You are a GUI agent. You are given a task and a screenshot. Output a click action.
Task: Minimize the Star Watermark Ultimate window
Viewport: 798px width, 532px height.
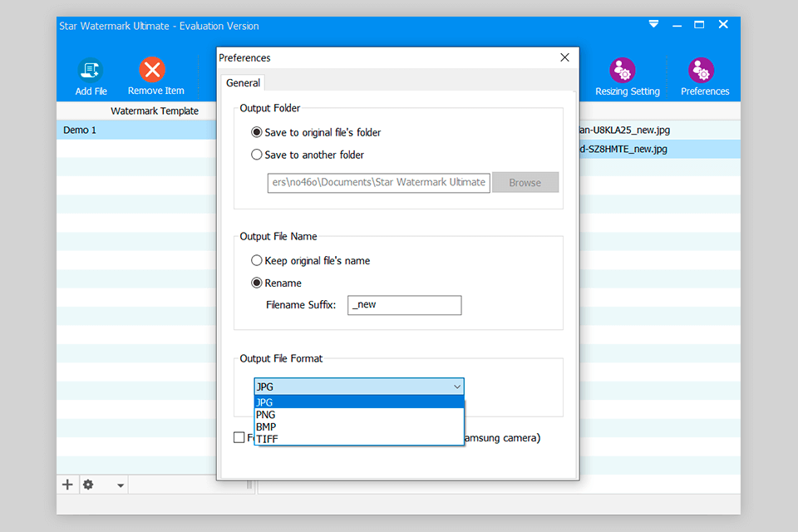click(x=677, y=24)
